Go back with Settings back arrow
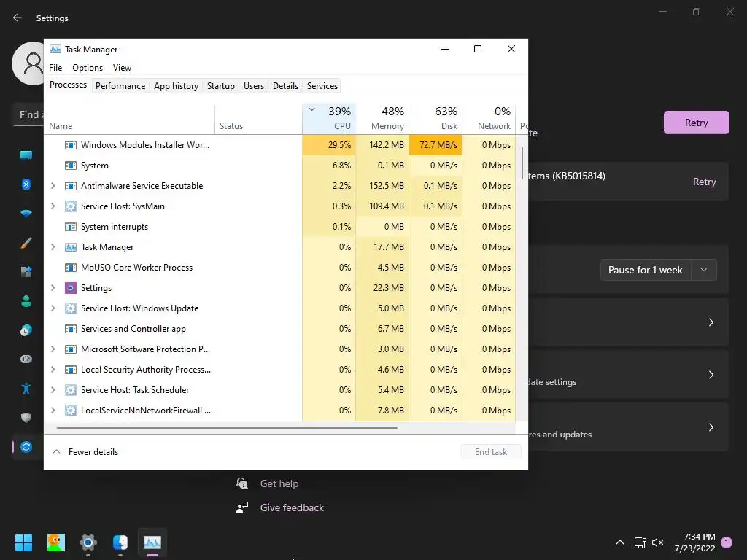This screenshot has width=747, height=560. tap(18, 17)
